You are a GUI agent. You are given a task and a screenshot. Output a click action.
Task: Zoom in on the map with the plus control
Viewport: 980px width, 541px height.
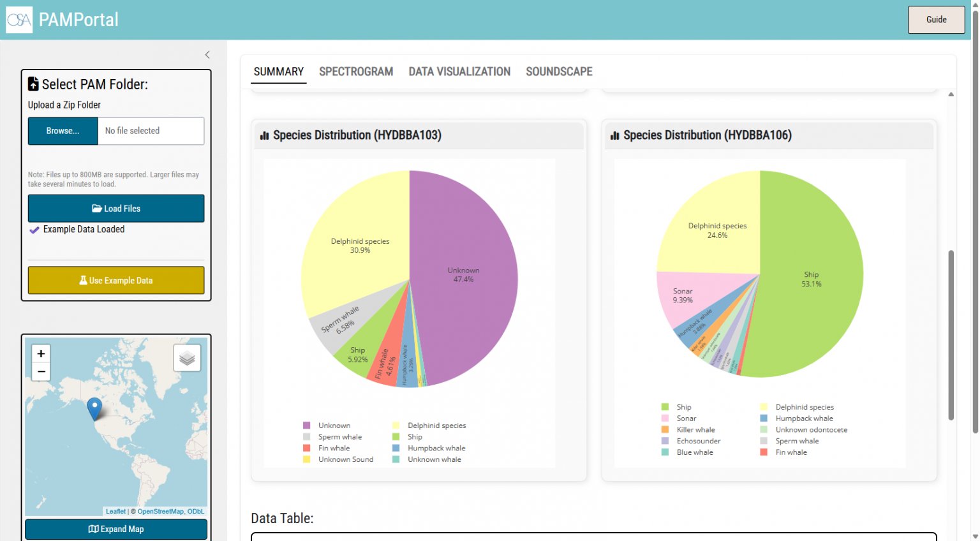tap(41, 353)
